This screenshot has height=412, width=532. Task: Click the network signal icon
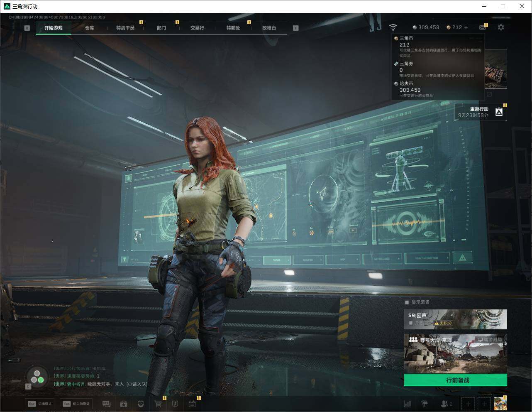click(393, 27)
